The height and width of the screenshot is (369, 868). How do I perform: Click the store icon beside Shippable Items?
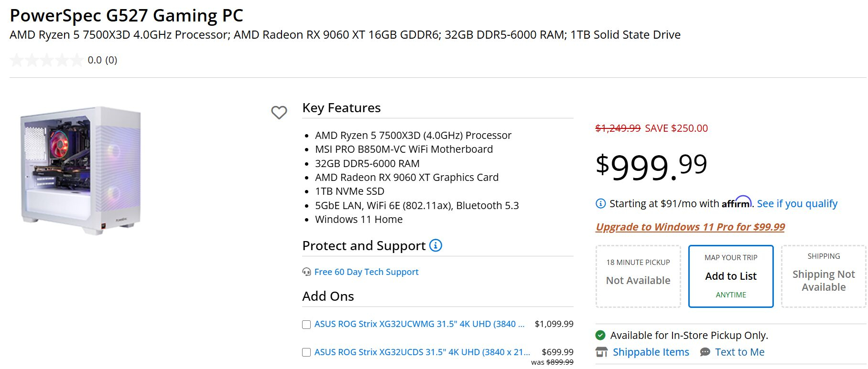[x=601, y=352]
